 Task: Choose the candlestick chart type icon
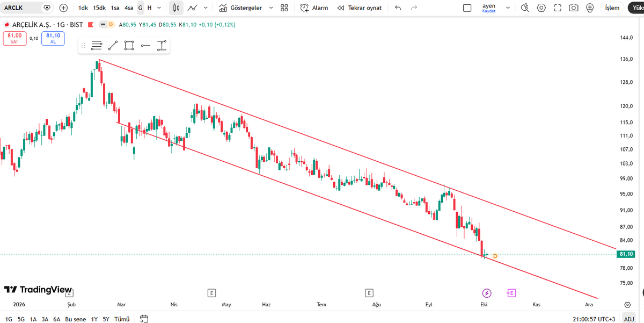(175, 8)
